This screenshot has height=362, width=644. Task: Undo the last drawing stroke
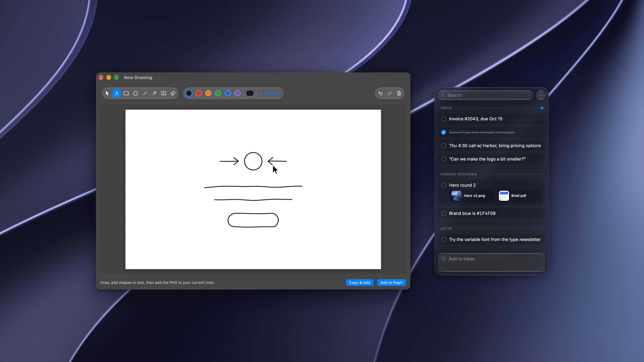click(x=380, y=93)
